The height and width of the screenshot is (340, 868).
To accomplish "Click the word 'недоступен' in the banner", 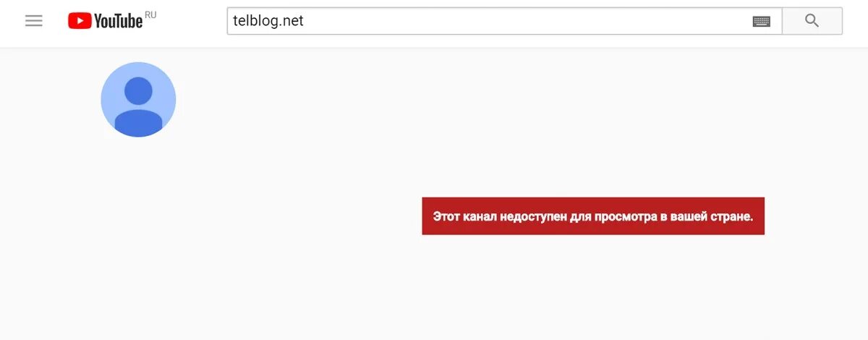I will (x=533, y=217).
